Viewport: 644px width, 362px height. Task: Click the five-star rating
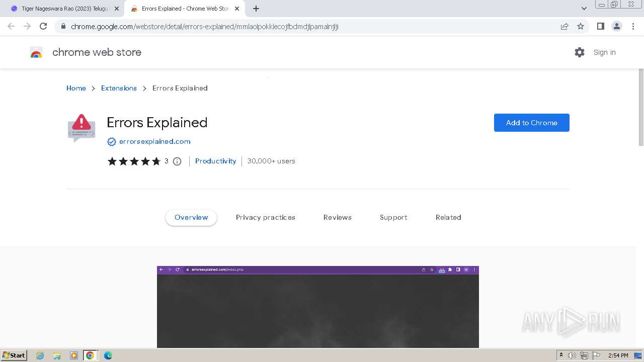click(134, 161)
